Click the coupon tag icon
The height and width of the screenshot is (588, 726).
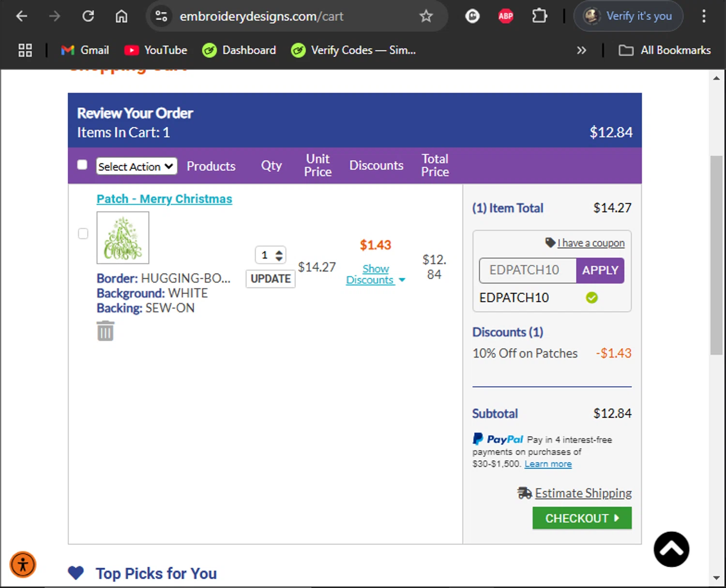550,242
